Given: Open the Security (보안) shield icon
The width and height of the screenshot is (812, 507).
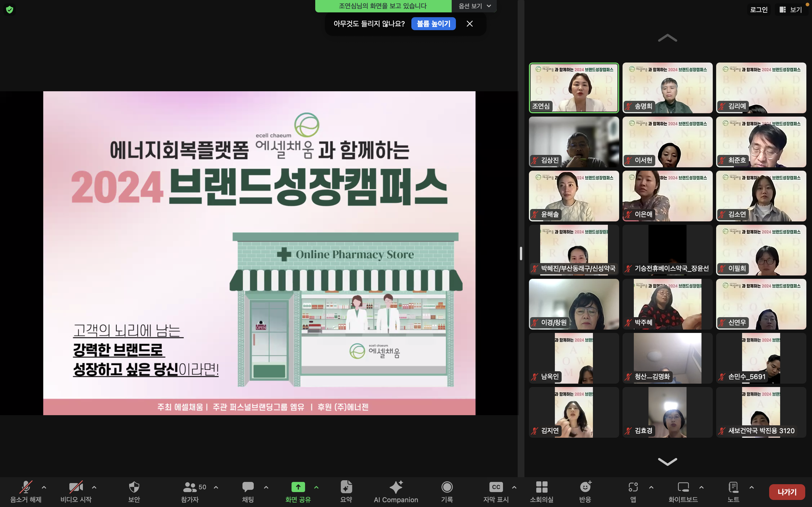Looking at the screenshot, I should point(134,487).
